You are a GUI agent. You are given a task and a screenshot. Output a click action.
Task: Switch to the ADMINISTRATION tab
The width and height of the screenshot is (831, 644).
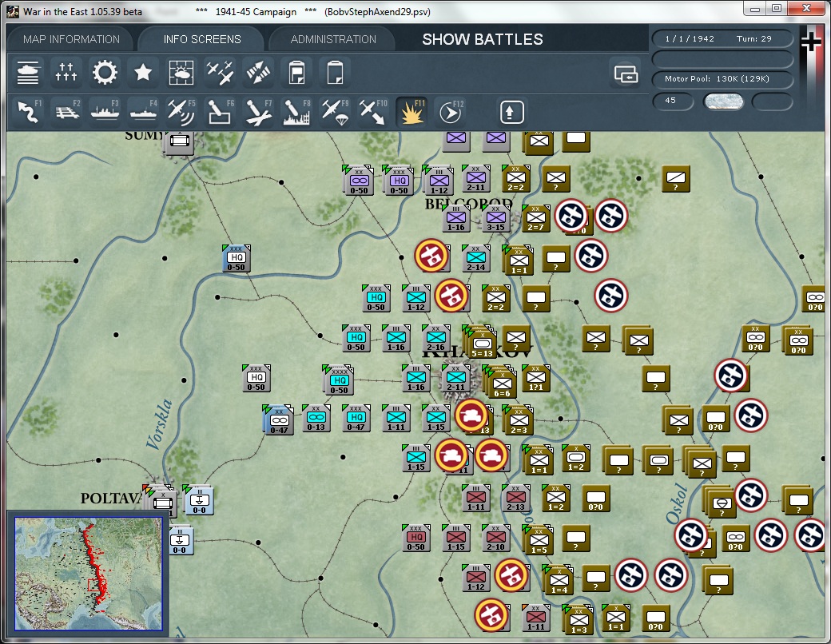pos(333,39)
